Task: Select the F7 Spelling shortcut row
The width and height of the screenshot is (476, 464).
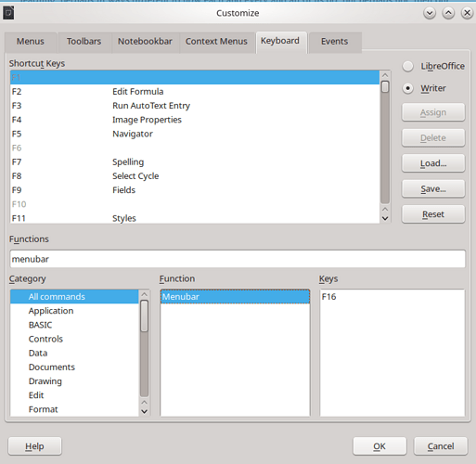Action: (195, 162)
